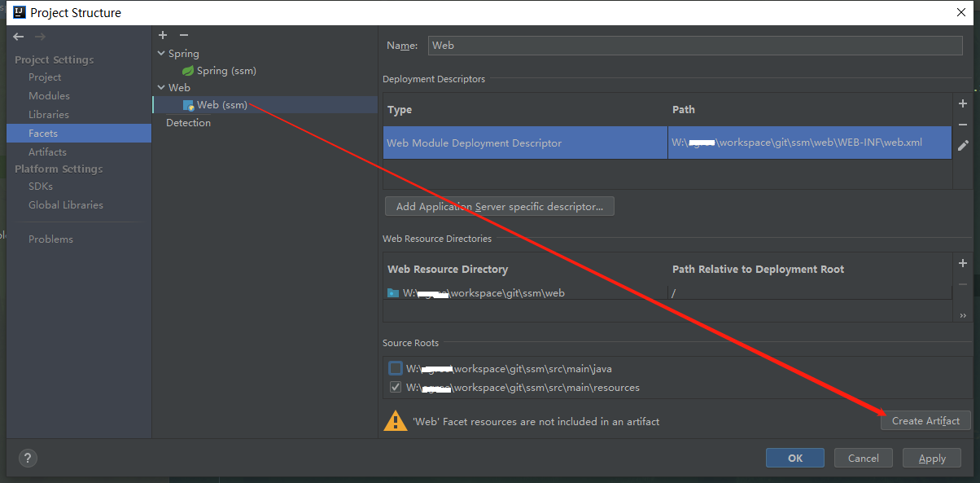Click the web.xml path cell
The height and width of the screenshot is (483, 980).
(x=809, y=143)
